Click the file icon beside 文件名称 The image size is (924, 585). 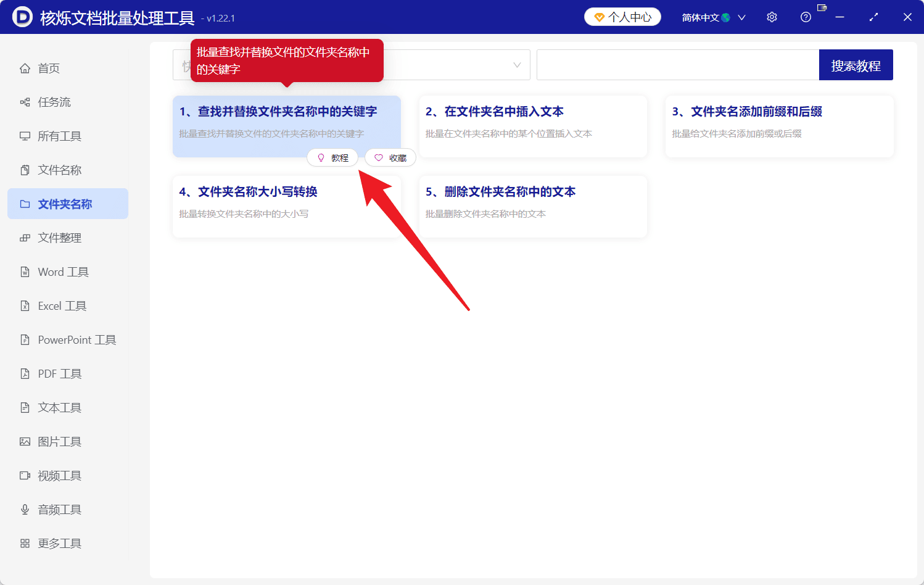(25, 170)
